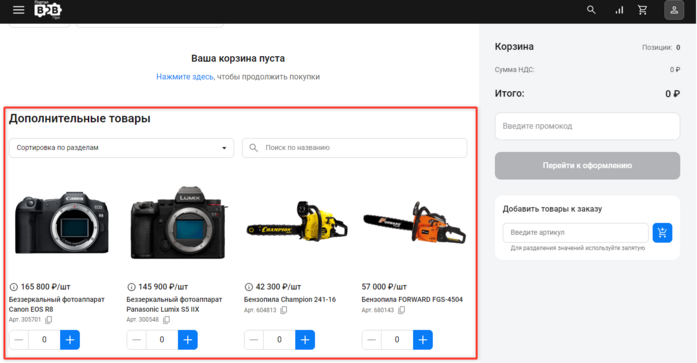697x363 pixels.
Task: Decrease quantity of Panasonic Lumix S5 IIX
Action: coord(136,340)
